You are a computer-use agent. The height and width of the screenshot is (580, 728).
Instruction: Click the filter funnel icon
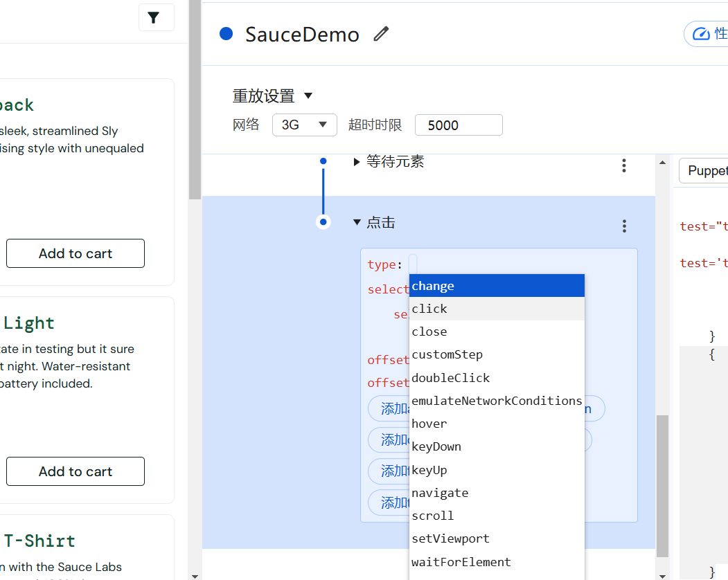tap(154, 17)
